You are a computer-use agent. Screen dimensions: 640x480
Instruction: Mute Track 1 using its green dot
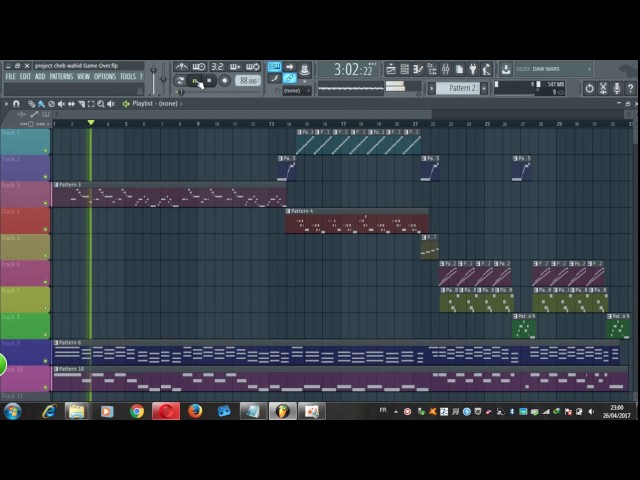coord(45,151)
